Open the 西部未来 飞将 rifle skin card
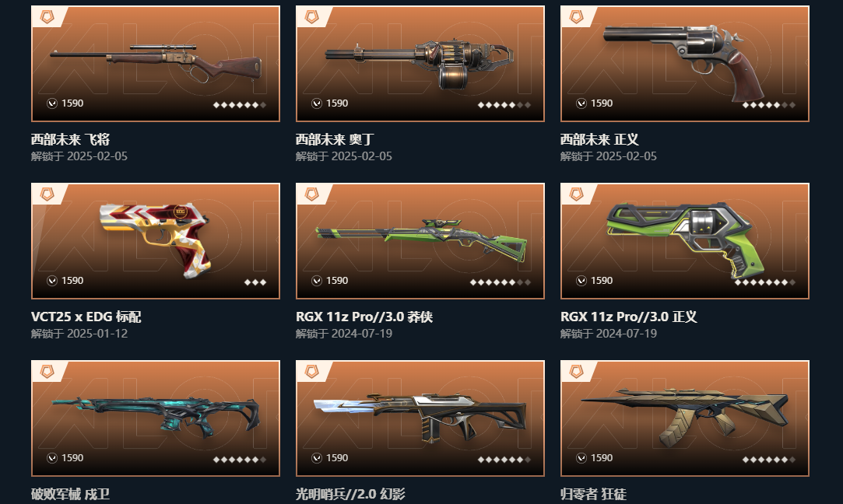This screenshot has width=843, height=504. pos(156,64)
